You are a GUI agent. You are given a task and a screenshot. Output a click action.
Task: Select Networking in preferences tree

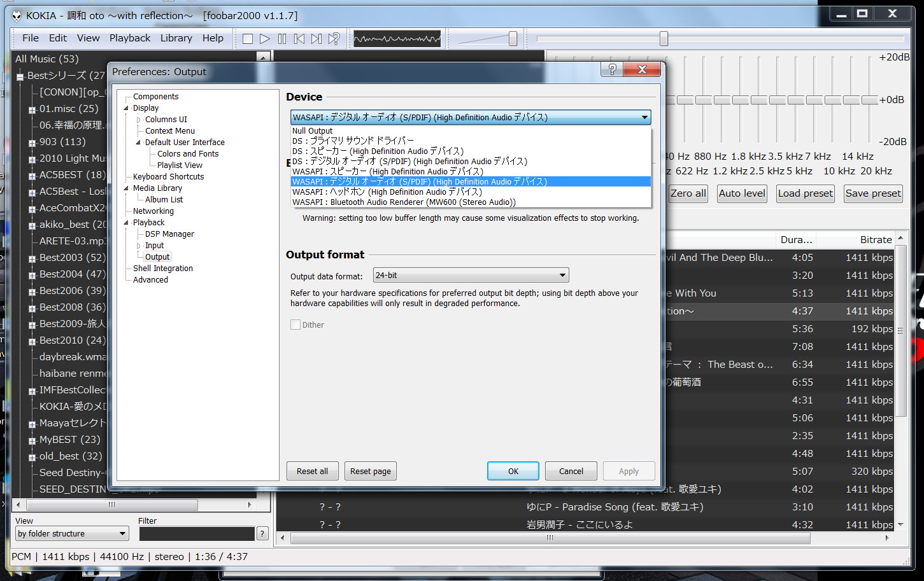tap(153, 211)
